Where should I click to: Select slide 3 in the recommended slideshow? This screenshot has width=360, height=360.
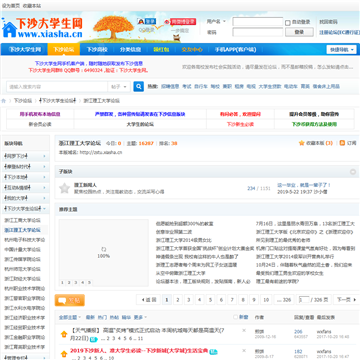(76, 282)
